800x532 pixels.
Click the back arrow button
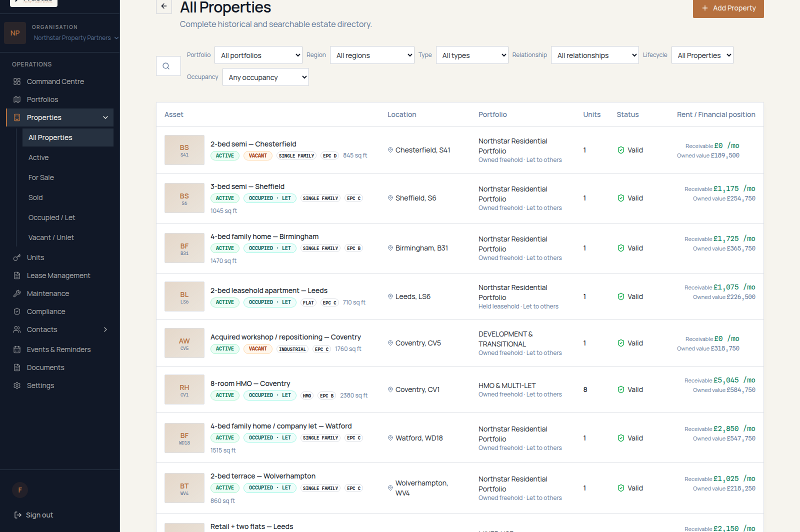click(164, 6)
